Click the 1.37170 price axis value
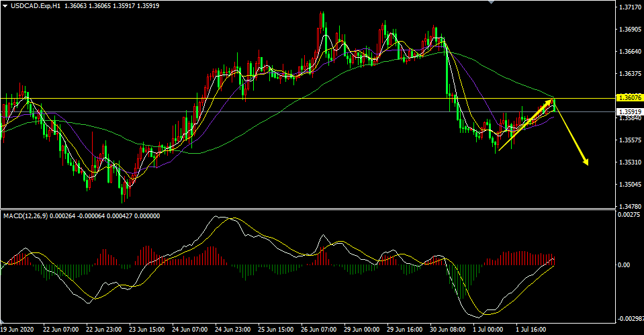 630,7
